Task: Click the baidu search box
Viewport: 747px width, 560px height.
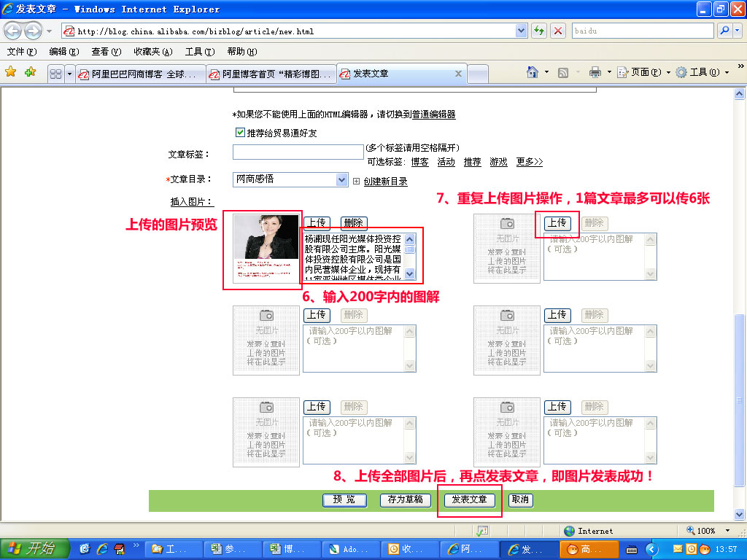Action: (x=643, y=31)
